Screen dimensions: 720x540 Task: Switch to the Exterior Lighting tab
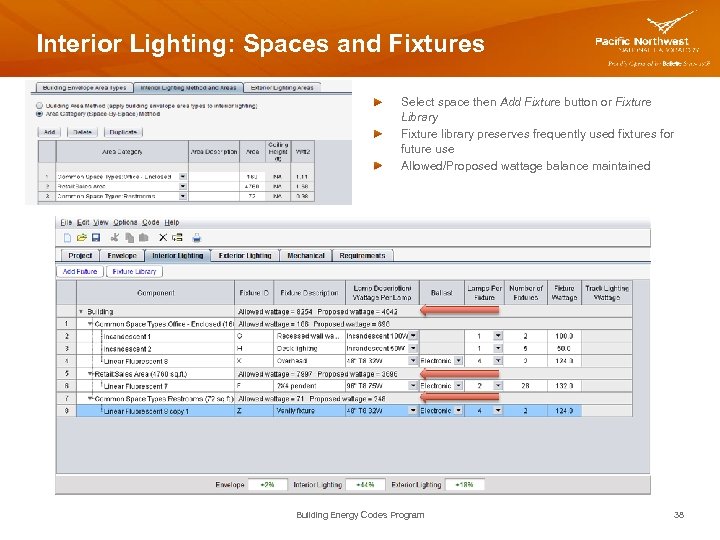[x=245, y=256]
